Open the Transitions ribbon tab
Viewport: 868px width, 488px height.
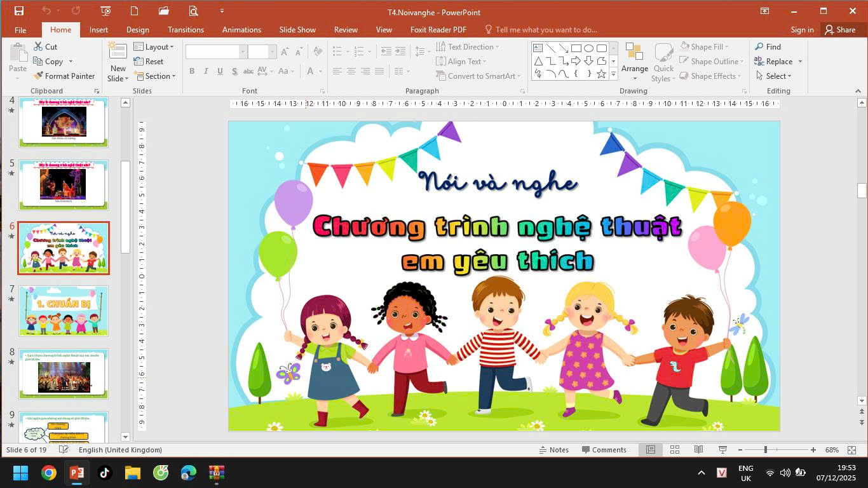pos(186,30)
